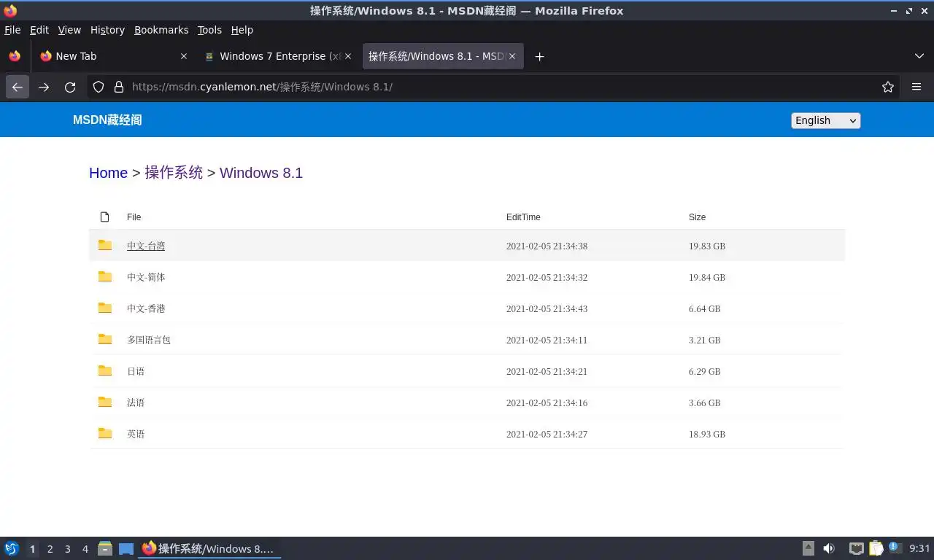Open the volume speaker tray icon
934x560 pixels.
click(829, 548)
